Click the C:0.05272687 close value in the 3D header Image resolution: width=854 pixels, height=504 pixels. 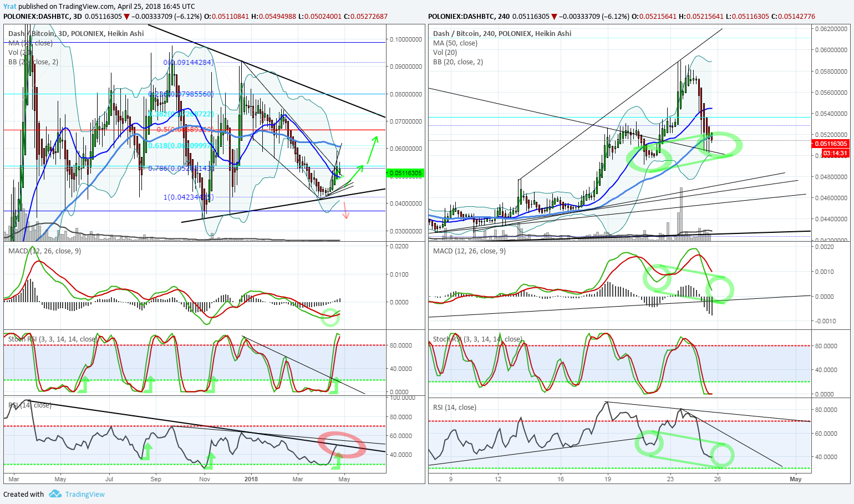pyautogui.click(x=365, y=16)
